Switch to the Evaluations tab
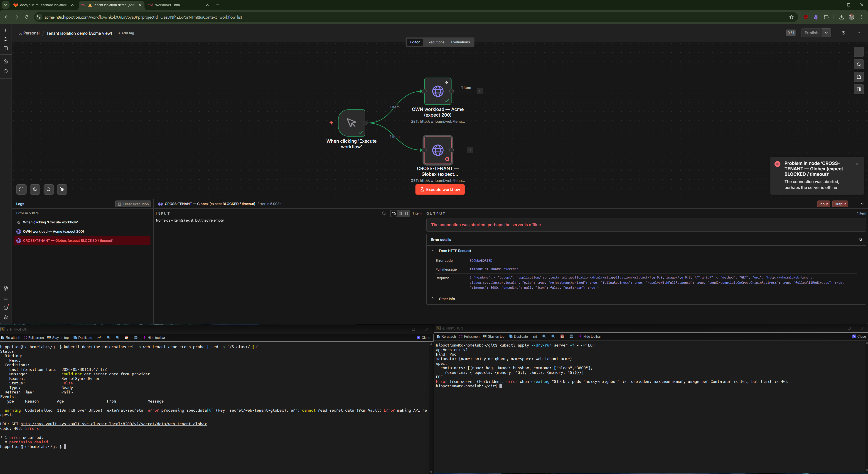The width and height of the screenshot is (868, 474). coord(460,42)
